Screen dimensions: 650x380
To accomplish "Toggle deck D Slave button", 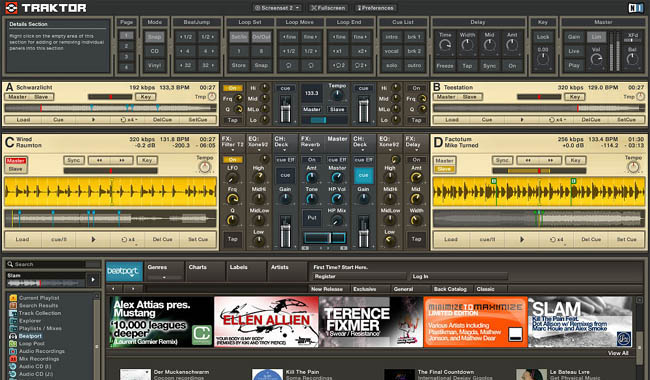I will coord(444,169).
